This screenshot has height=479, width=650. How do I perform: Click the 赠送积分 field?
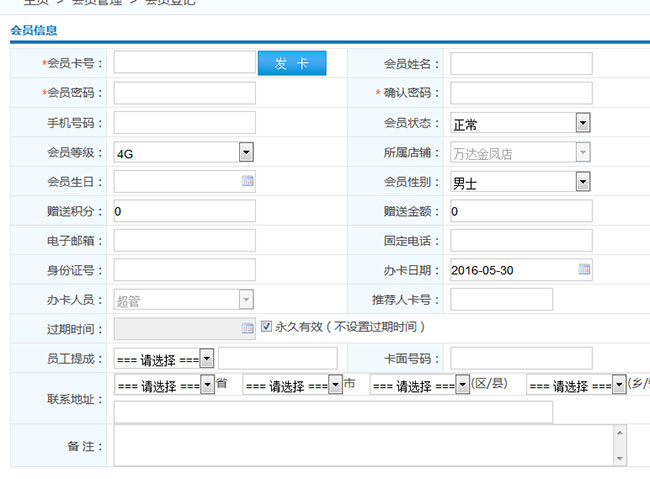pyautogui.click(x=185, y=211)
